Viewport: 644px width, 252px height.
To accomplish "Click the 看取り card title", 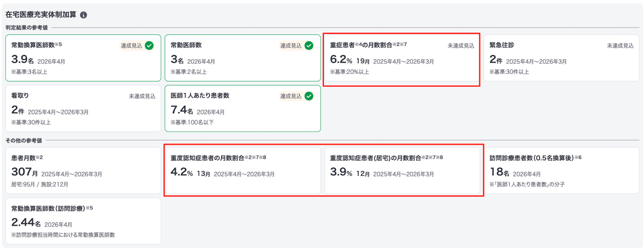I will [x=20, y=96].
